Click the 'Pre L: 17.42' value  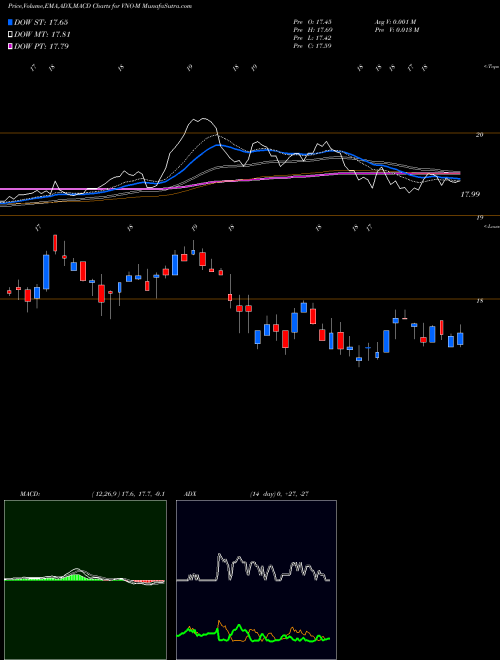[312, 38]
